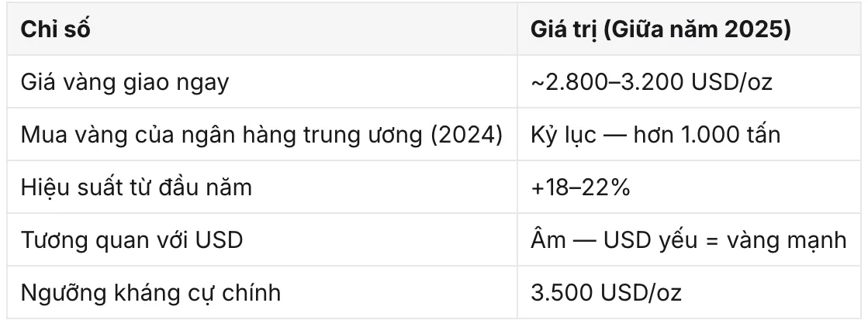Click 'USD/oz' in the spot gold price row
This screenshot has height=327, width=868.
[x=731, y=82]
